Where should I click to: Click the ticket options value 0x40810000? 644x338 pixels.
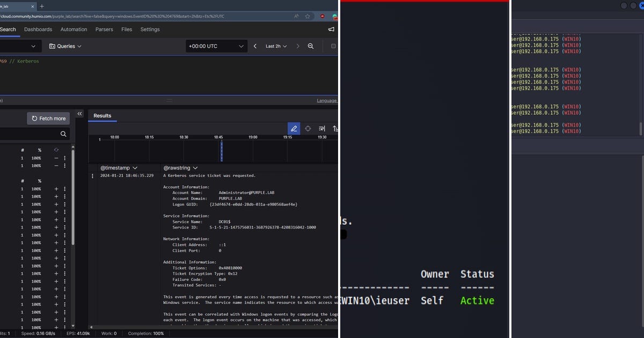[x=230, y=268]
